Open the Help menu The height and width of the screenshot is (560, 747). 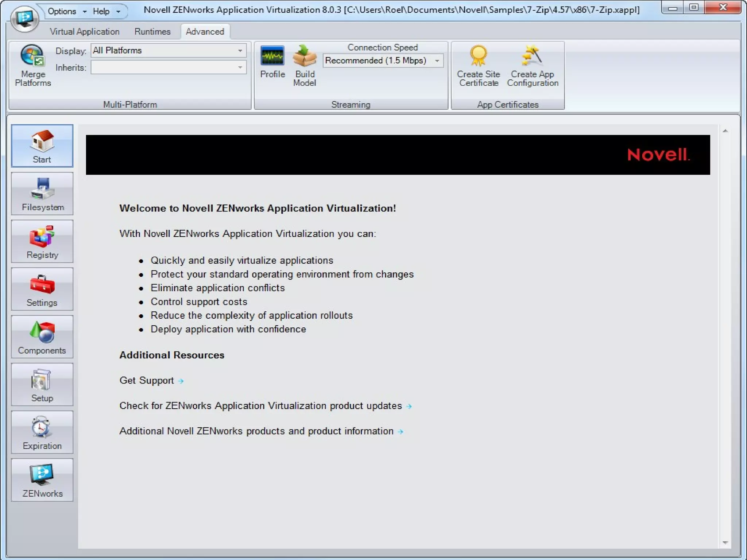tap(106, 11)
